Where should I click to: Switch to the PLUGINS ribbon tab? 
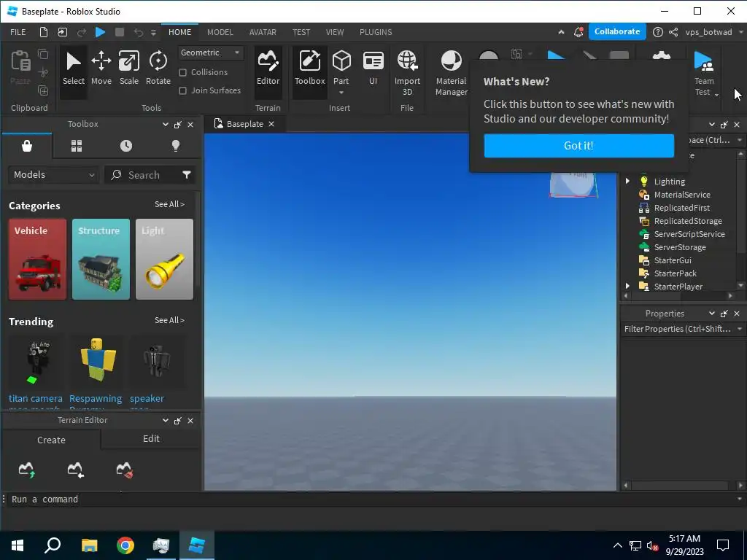point(376,32)
